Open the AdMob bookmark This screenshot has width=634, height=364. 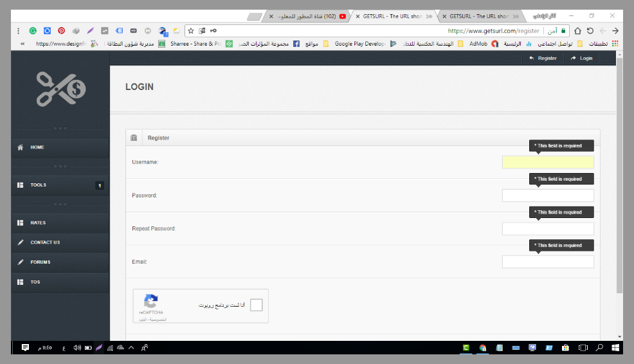pyautogui.click(x=483, y=44)
